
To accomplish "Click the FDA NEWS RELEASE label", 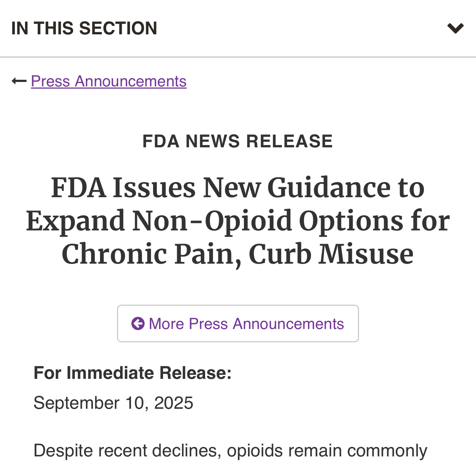I will click(x=238, y=141).
